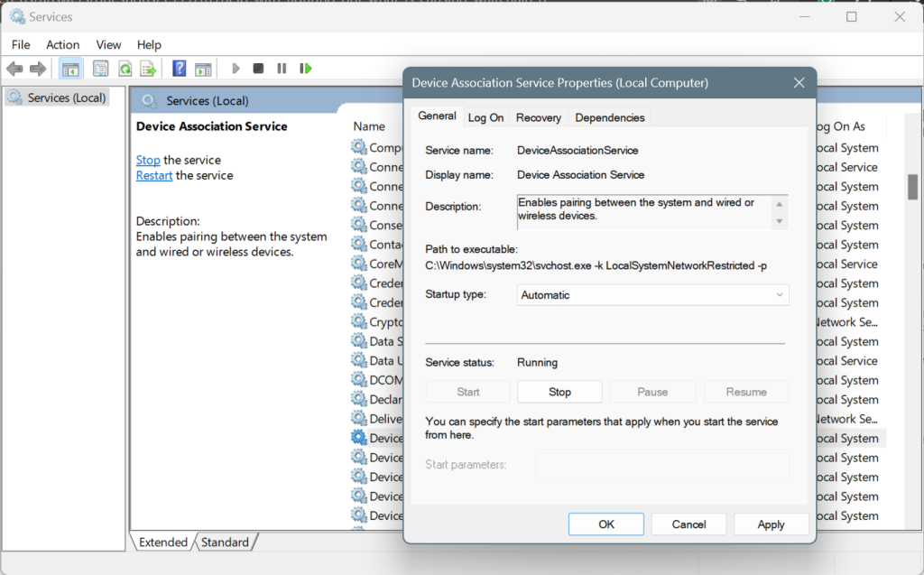
Task: Confirm the dialog with OK
Action: click(x=606, y=524)
